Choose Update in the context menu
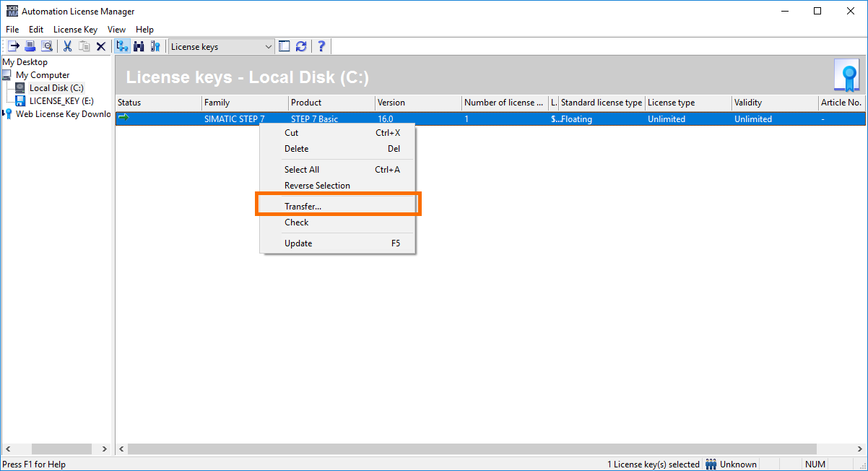 coord(338,243)
